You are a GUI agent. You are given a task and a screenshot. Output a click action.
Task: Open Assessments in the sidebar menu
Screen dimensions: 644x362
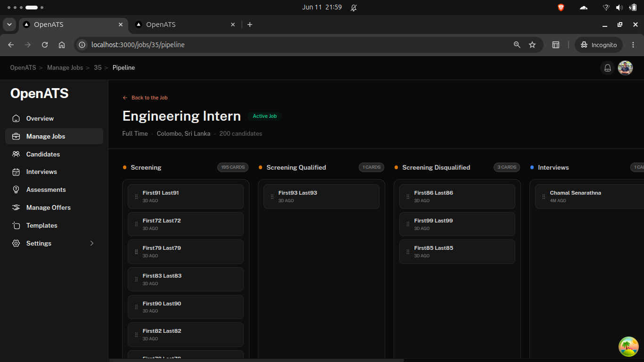pyautogui.click(x=54, y=189)
